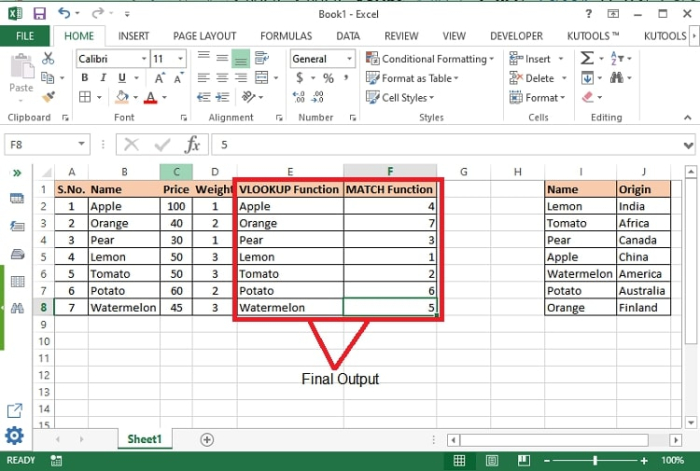Toggle middle align button
The height and width of the screenshot is (471, 700).
(222, 58)
